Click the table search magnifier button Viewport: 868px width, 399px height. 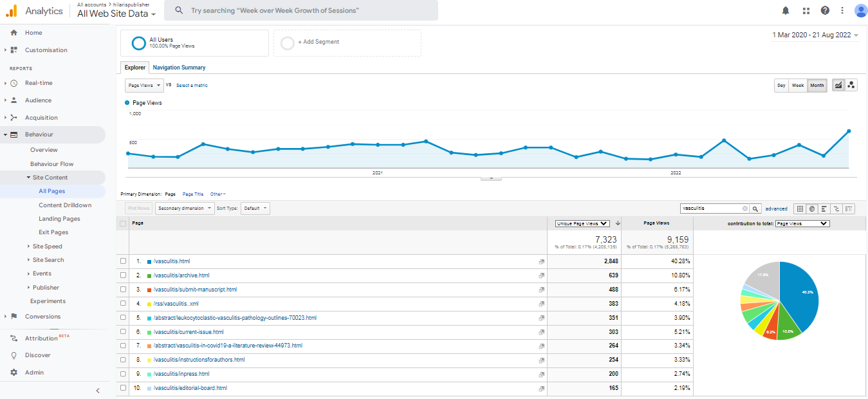click(756, 209)
